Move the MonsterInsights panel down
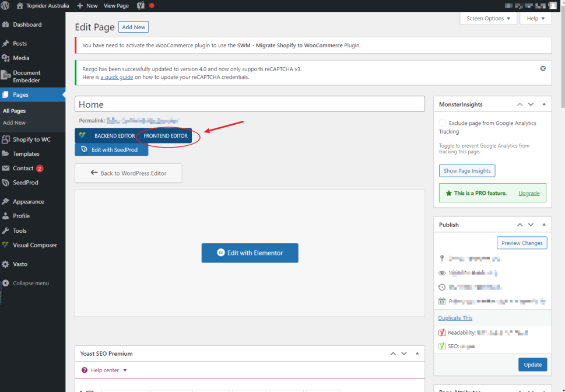 [x=531, y=104]
